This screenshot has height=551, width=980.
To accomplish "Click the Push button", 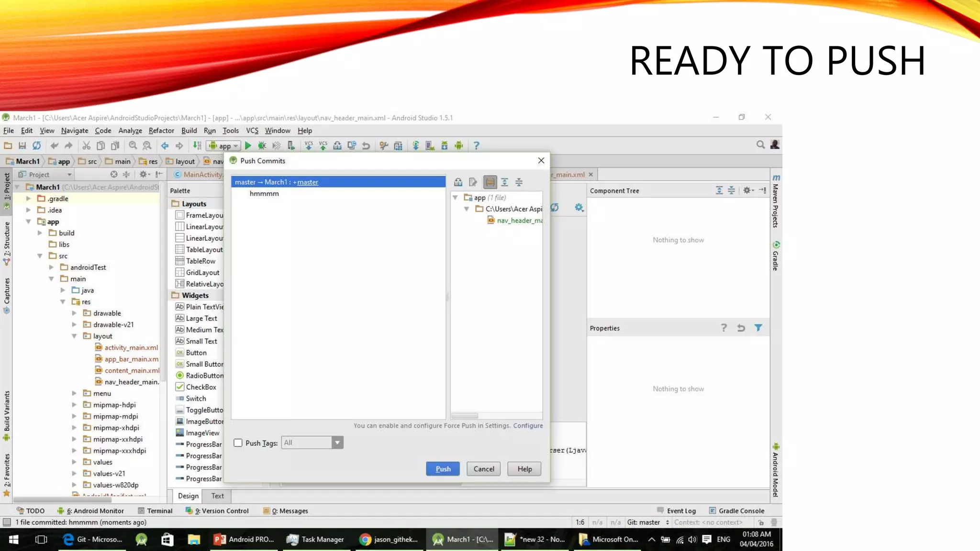I will click(443, 469).
